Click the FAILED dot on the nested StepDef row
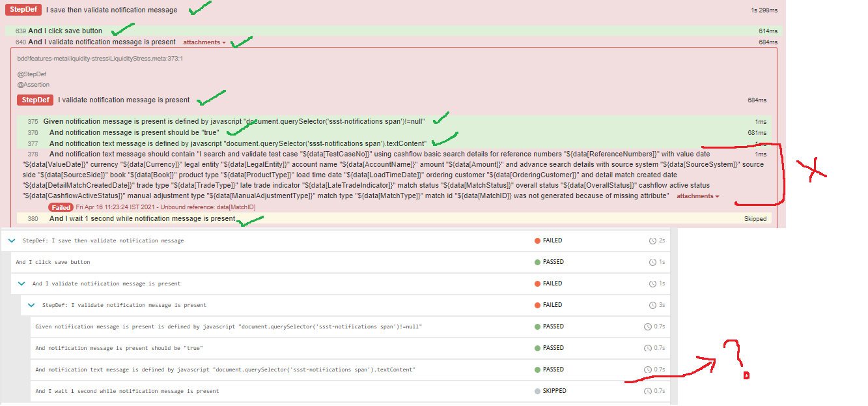 pos(539,305)
